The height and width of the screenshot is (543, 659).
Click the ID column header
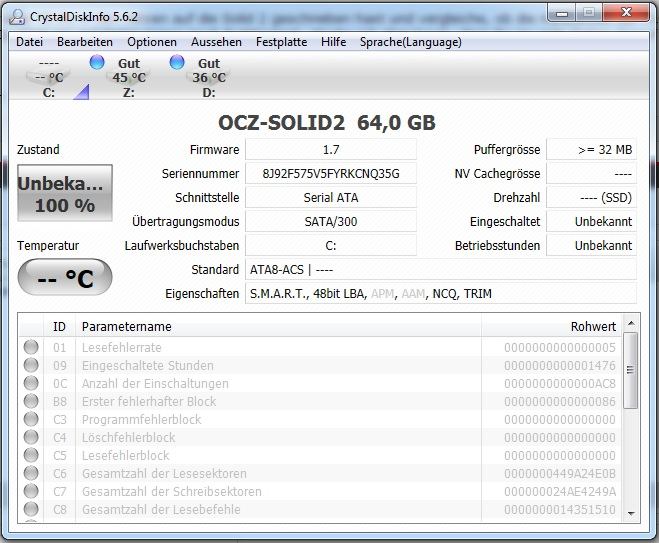click(59, 327)
